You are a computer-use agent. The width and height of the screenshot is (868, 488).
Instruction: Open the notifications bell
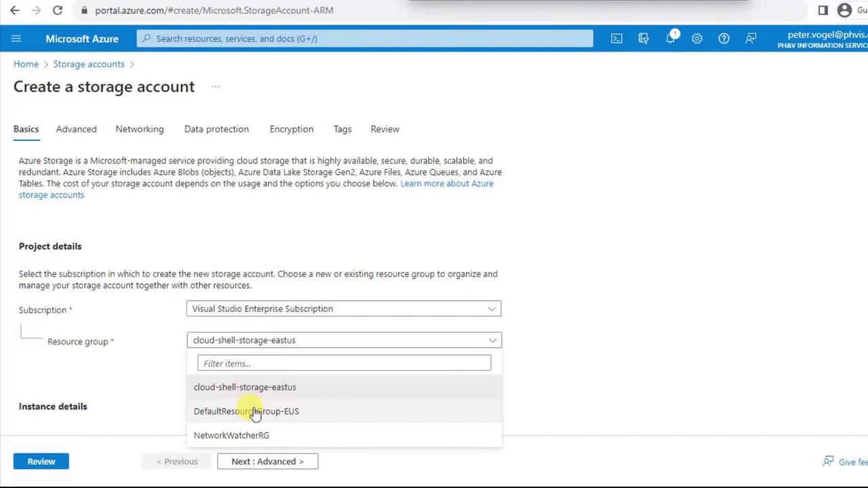point(671,39)
